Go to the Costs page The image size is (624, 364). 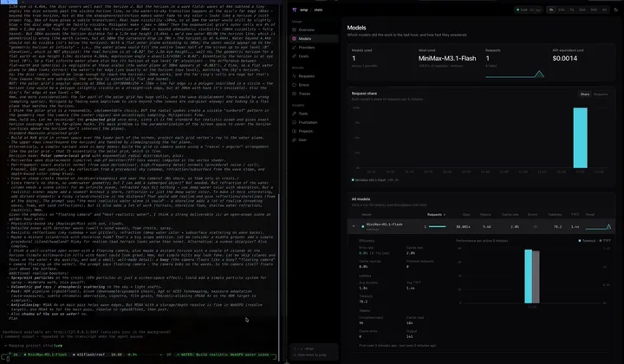pos(314,56)
